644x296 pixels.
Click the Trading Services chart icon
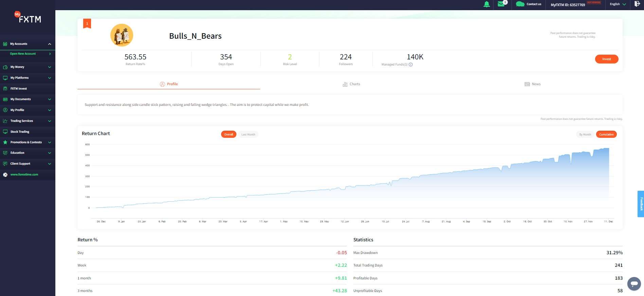click(x=5, y=121)
